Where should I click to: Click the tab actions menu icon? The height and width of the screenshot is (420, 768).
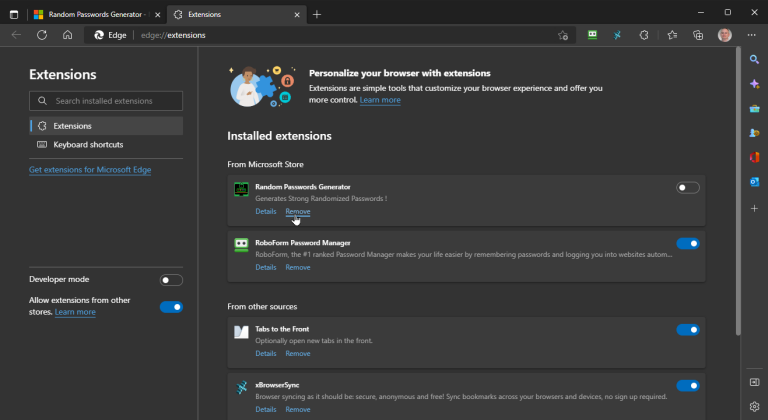tap(14, 15)
